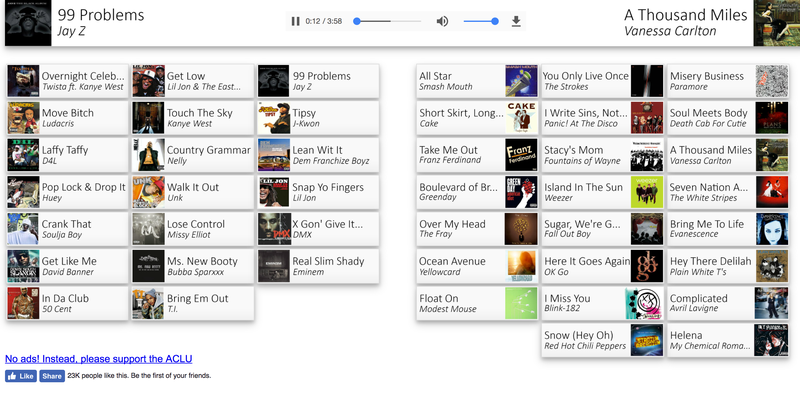Pause the playing track

(x=295, y=21)
